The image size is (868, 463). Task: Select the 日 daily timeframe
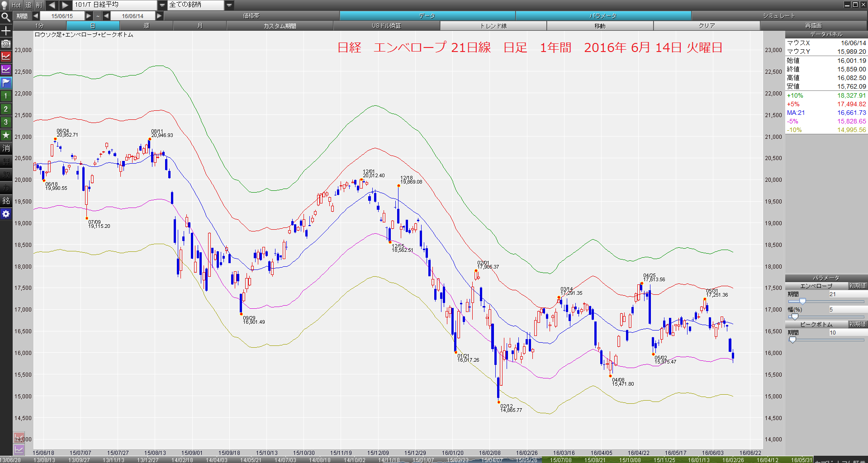point(93,26)
